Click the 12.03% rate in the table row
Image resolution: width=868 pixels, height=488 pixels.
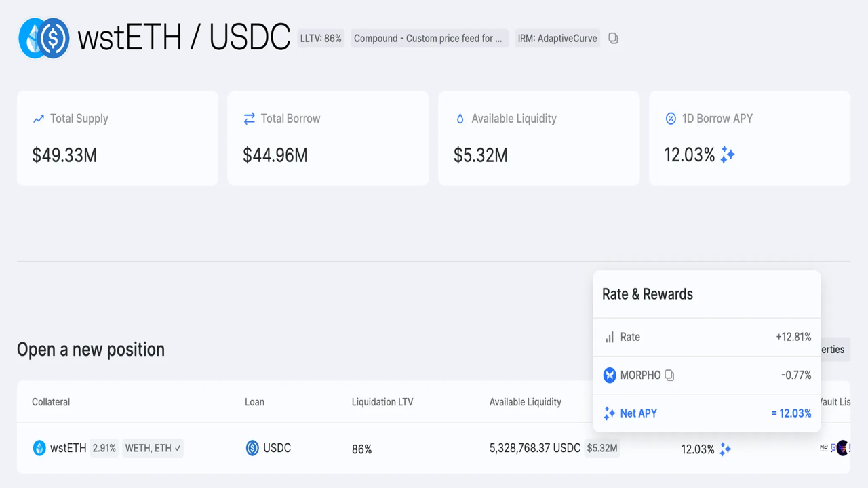coord(698,449)
